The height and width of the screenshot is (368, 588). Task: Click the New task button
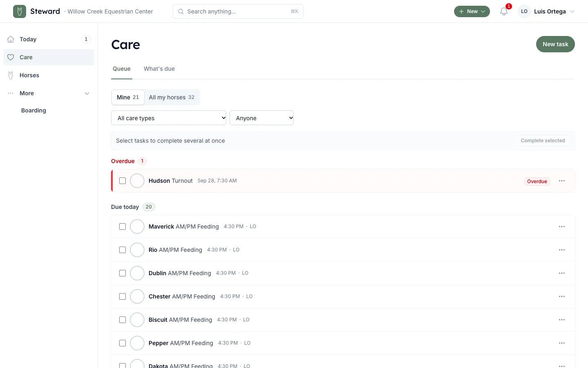pos(555,44)
